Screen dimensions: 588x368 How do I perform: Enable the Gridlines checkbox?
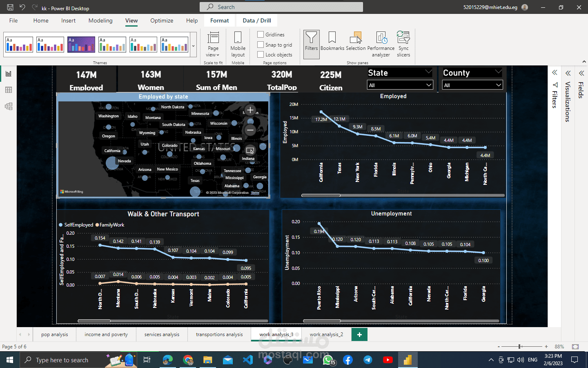point(261,34)
